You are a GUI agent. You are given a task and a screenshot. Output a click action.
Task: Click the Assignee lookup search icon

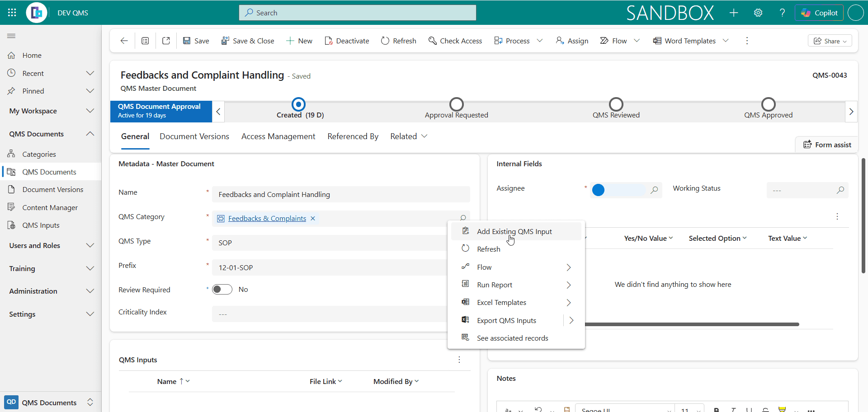654,190
